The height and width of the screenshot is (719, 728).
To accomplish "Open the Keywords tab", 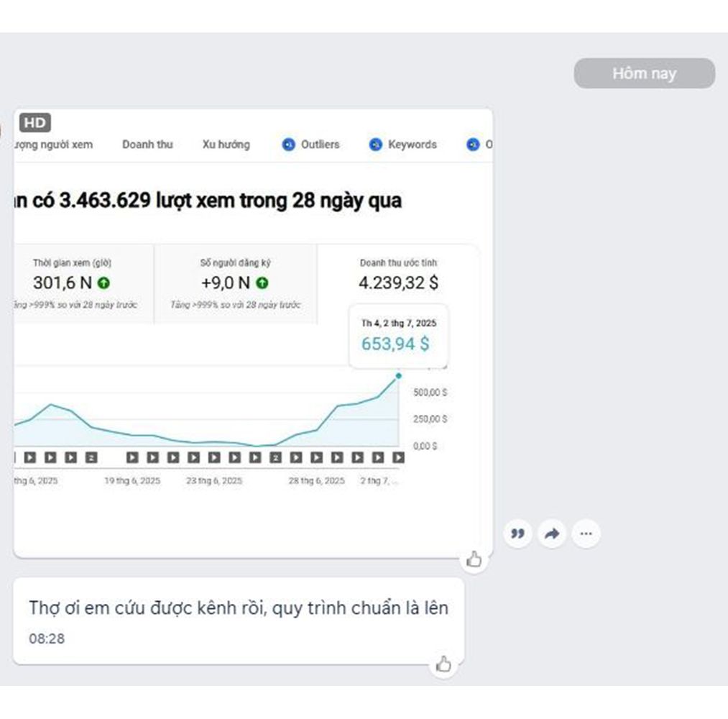I will (x=412, y=145).
